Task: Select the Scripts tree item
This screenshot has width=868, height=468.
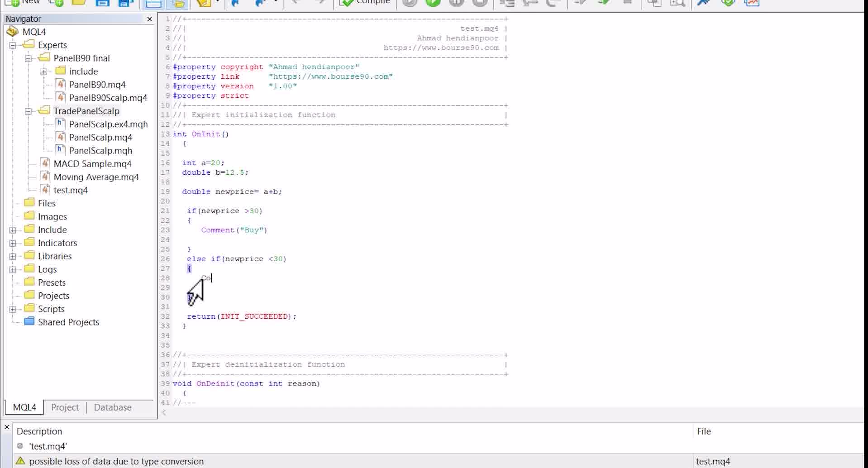Action: (51, 309)
